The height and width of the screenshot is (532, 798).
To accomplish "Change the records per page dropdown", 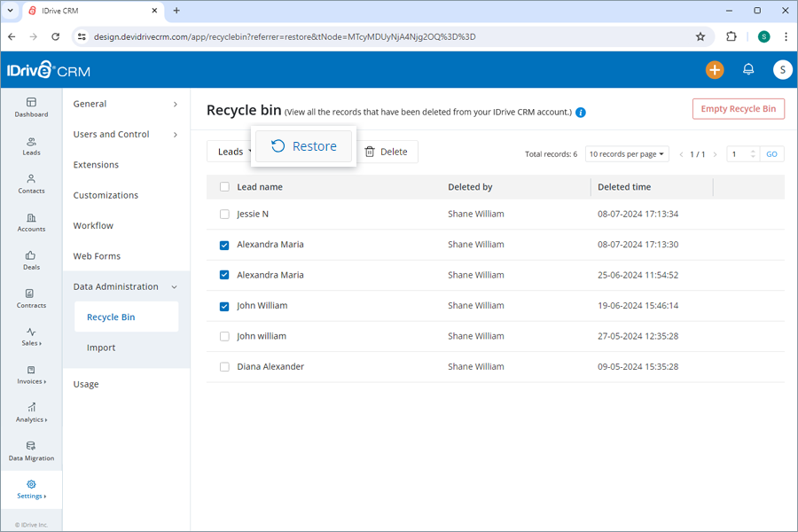I will coord(627,153).
